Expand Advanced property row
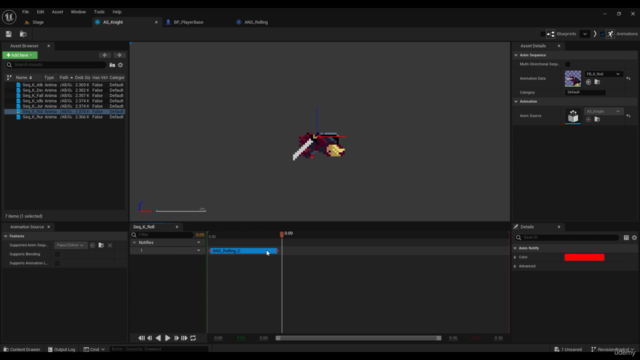 [x=515, y=266]
